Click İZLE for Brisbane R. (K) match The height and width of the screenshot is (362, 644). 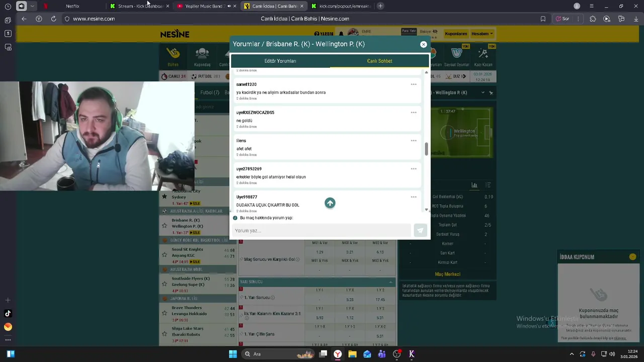point(195,232)
